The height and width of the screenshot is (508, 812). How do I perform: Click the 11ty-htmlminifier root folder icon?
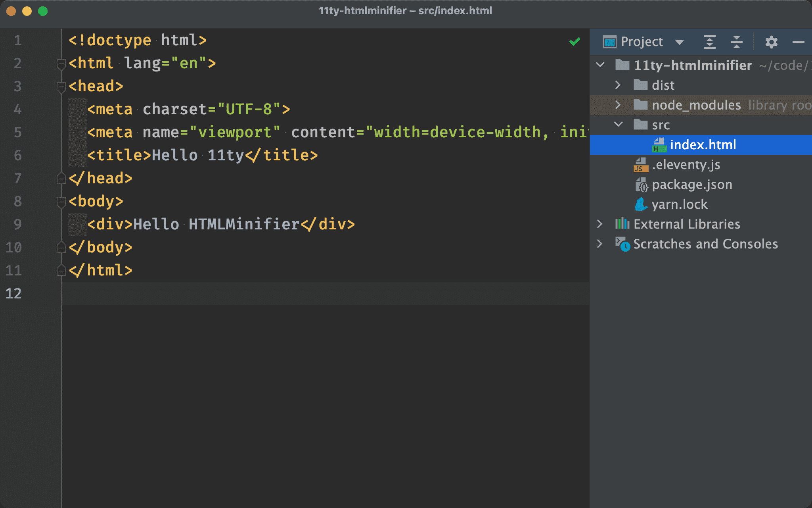[x=622, y=64]
